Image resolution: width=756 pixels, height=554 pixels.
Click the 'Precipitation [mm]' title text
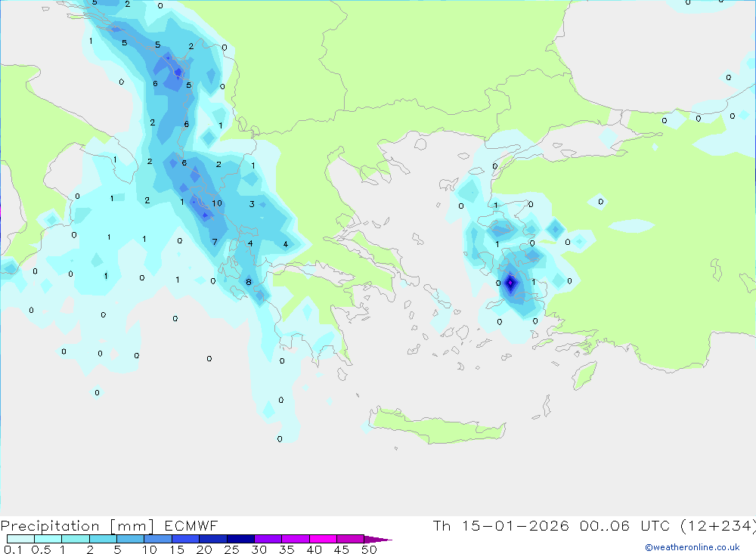(77, 525)
